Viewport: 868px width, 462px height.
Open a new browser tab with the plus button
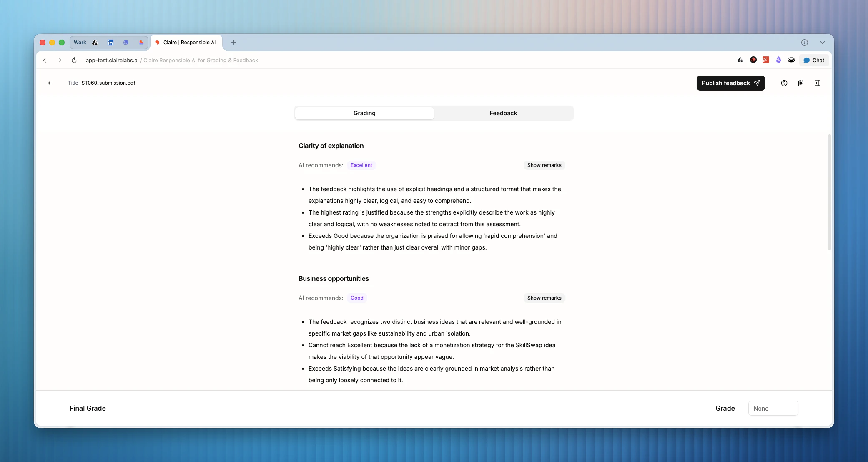click(x=233, y=43)
